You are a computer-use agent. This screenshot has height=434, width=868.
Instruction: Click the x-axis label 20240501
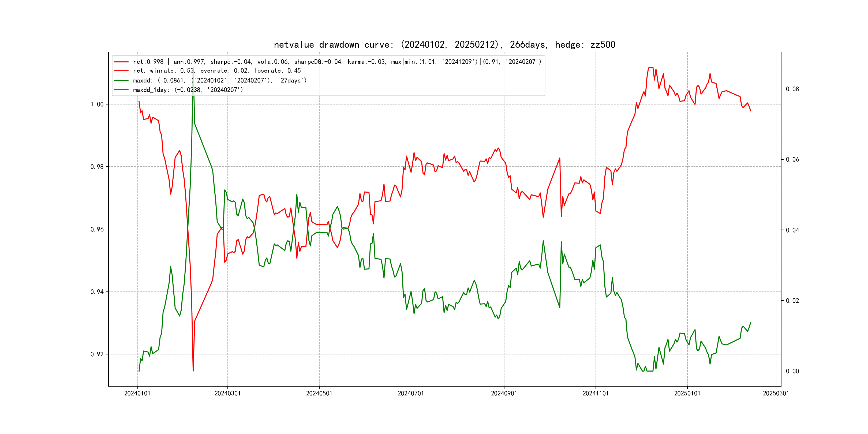(319, 394)
